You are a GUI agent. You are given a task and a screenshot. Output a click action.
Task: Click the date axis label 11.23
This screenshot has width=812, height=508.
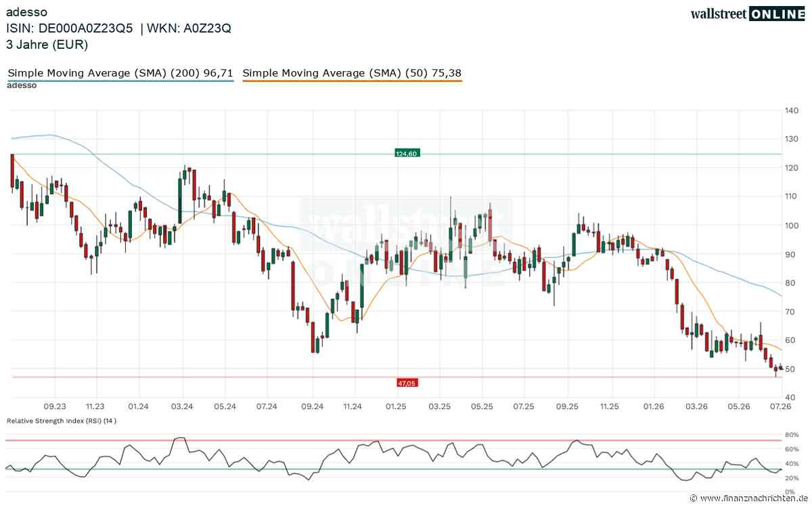(x=95, y=406)
